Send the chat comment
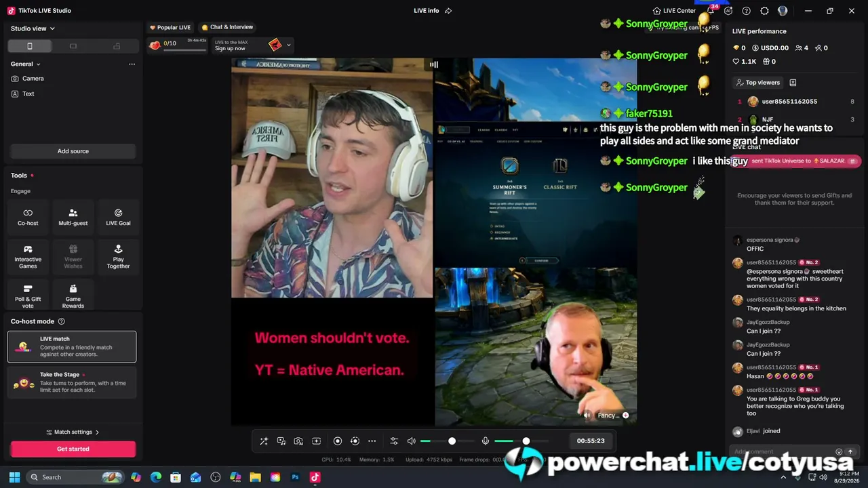Viewport: 868px width, 488px height. tap(850, 452)
